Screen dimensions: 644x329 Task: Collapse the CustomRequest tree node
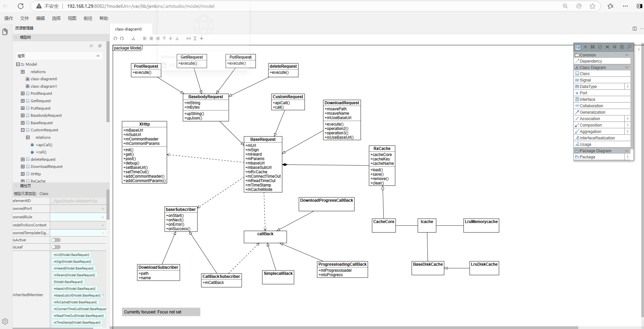tap(23, 130)
